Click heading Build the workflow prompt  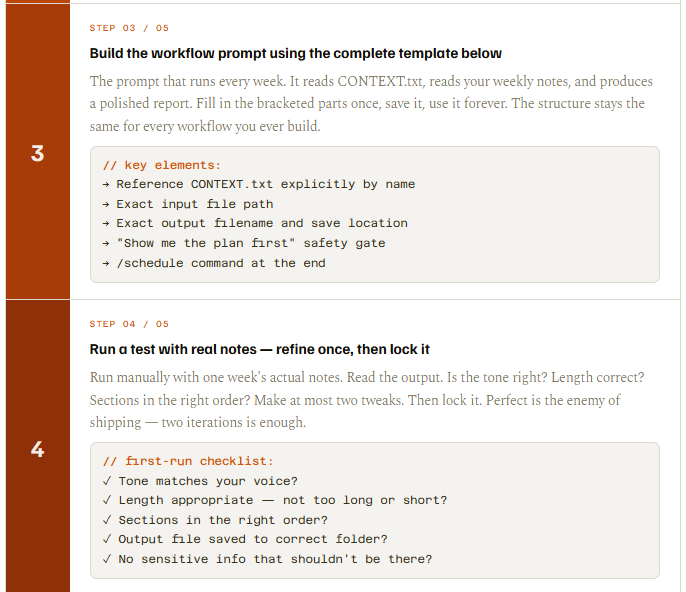(x=295, y=53)
